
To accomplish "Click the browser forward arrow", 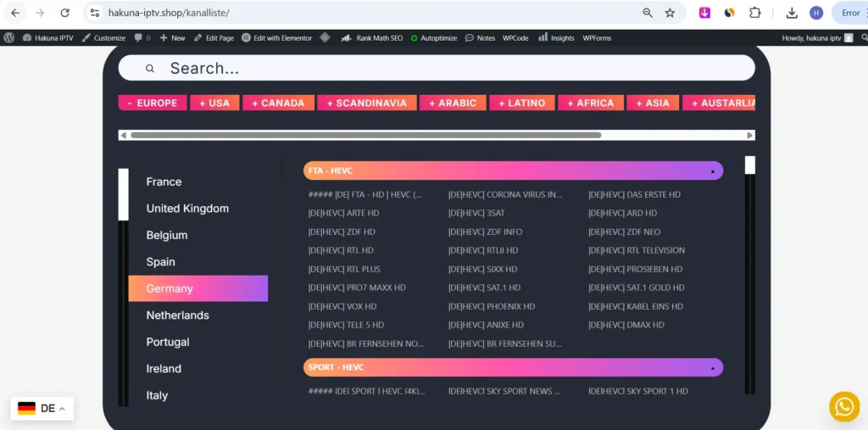I will pos(39,13).
